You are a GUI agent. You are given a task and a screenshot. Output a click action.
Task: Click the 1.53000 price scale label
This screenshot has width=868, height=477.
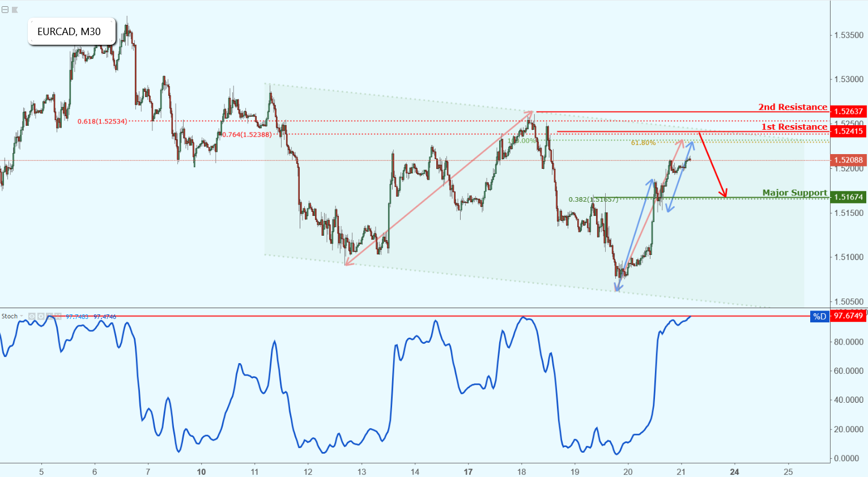tap(849, 79)
